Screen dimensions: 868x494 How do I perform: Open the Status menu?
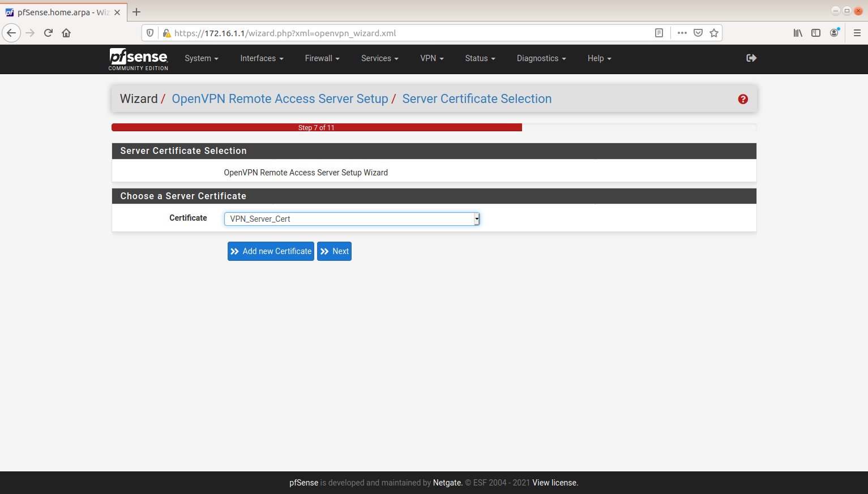[x=480, y=58]
